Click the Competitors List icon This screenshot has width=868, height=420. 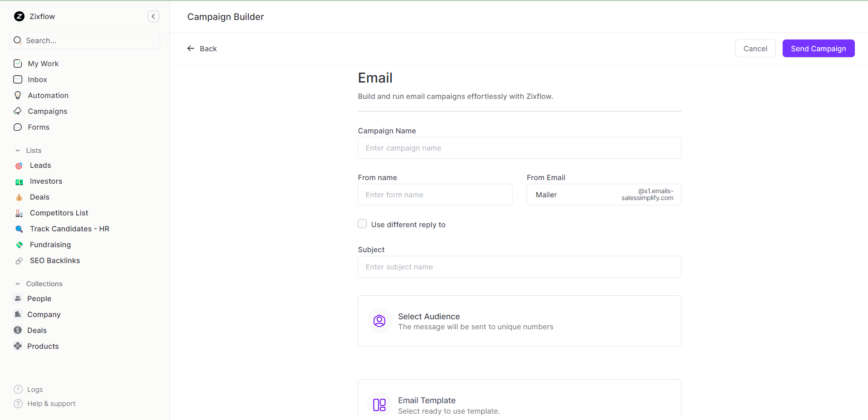[x=19, y=213]
